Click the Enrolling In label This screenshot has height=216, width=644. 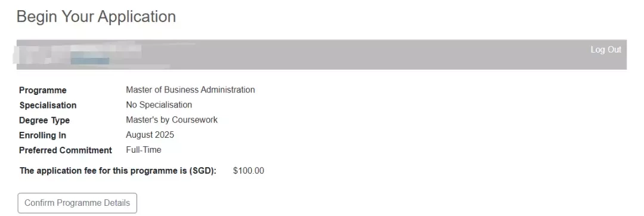coord(43,135)
